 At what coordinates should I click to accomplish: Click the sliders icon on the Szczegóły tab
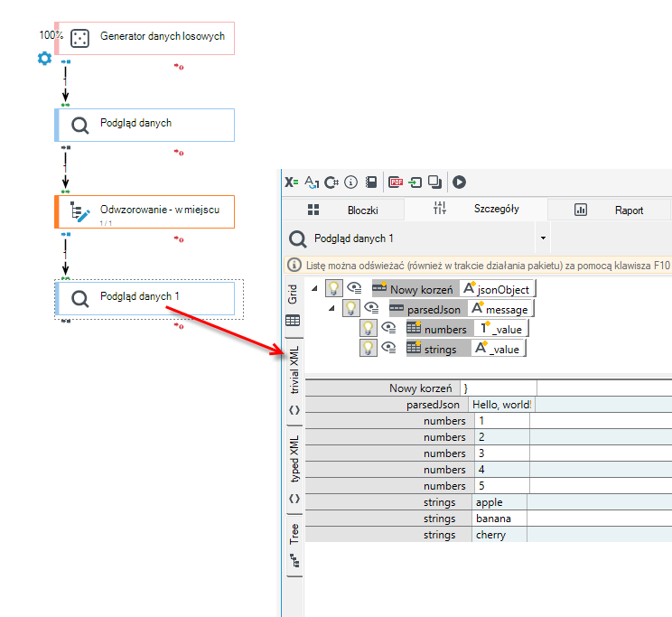[x=440, y=208]
